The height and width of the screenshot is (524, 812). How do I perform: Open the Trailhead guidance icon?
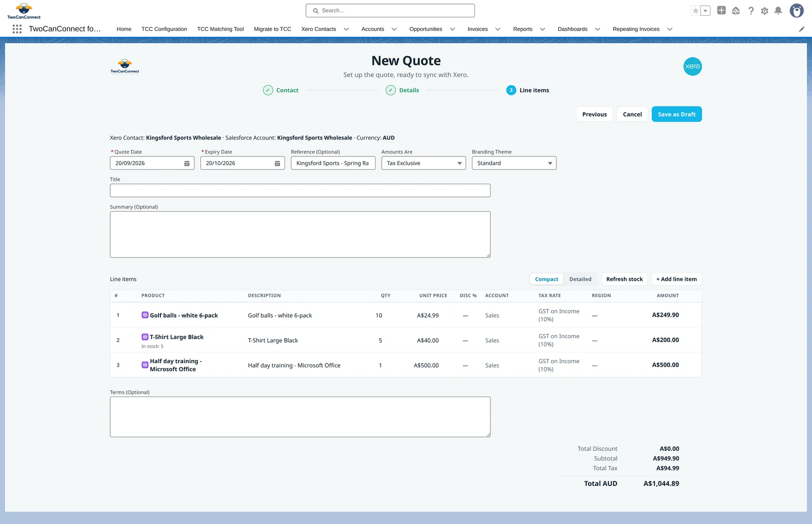point(736,11)
